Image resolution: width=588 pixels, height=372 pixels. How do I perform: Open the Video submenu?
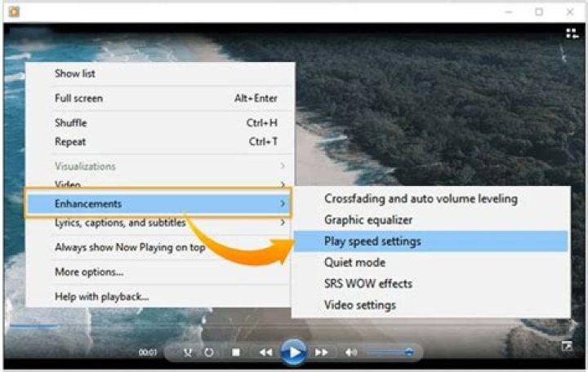[160, 184]
